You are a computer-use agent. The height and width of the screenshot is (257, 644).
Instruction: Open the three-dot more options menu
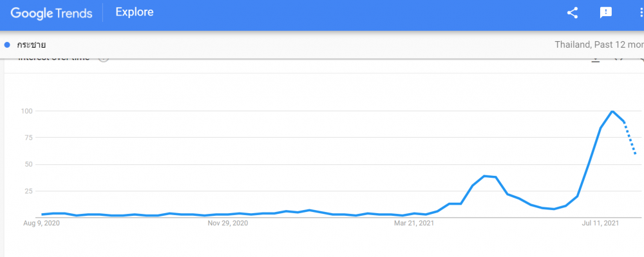pyautogui.click(x=641, y=13)
